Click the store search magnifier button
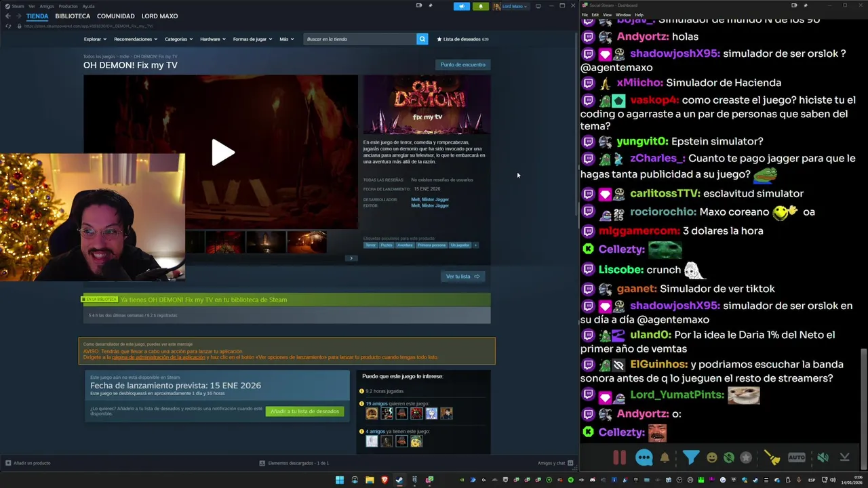Screen dimensions: 868x488 coord(422,39)
